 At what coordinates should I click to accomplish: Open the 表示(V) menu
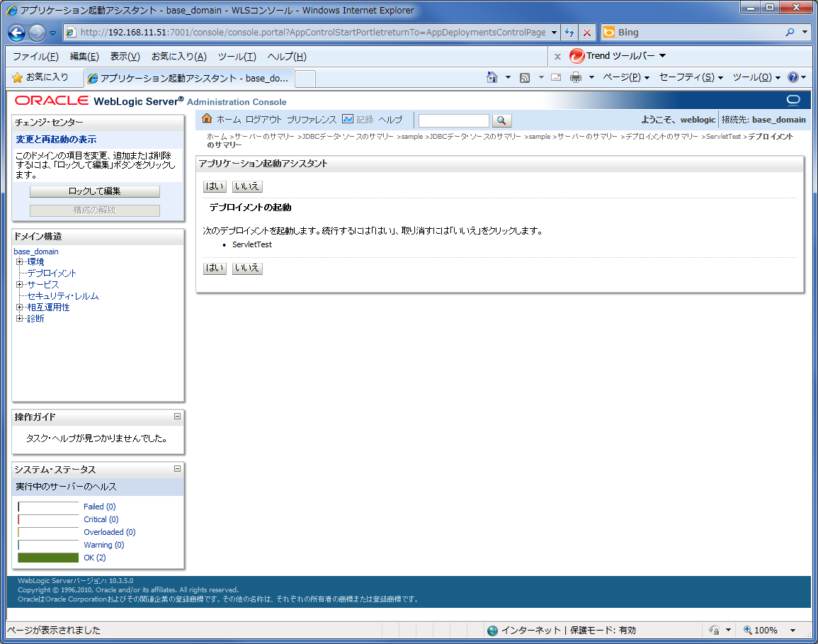(x=125, y=57)
